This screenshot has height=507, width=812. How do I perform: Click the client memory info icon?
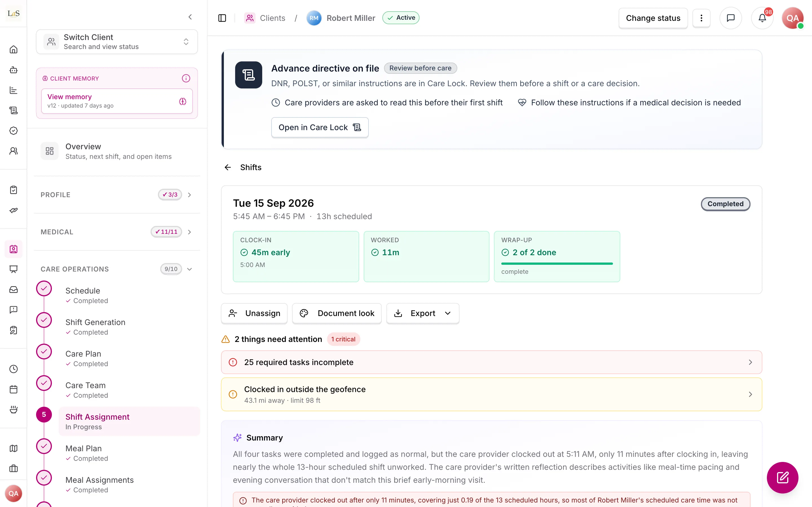186,79
